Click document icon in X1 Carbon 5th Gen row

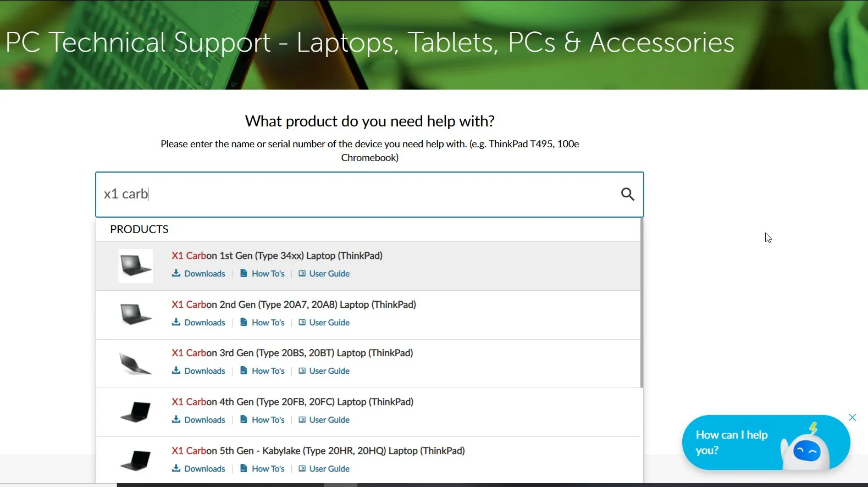244,468
